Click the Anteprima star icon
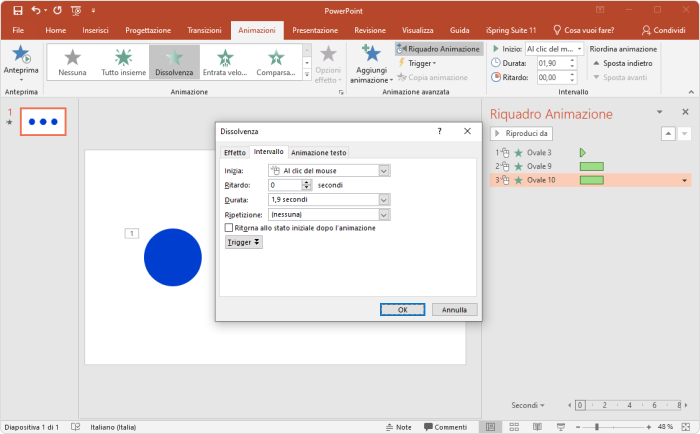Viewport: 700px width, 434px height. 21,54
